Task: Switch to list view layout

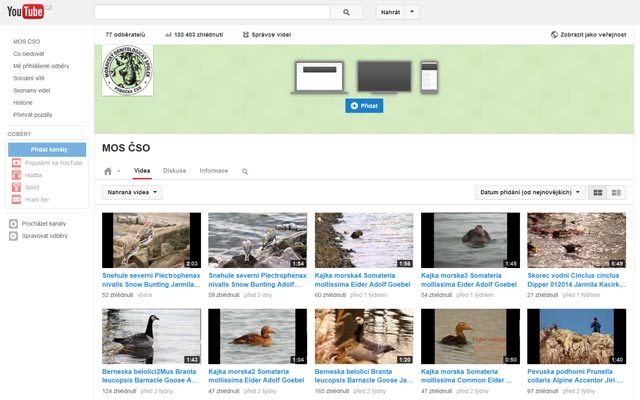Action: [616, 192]
